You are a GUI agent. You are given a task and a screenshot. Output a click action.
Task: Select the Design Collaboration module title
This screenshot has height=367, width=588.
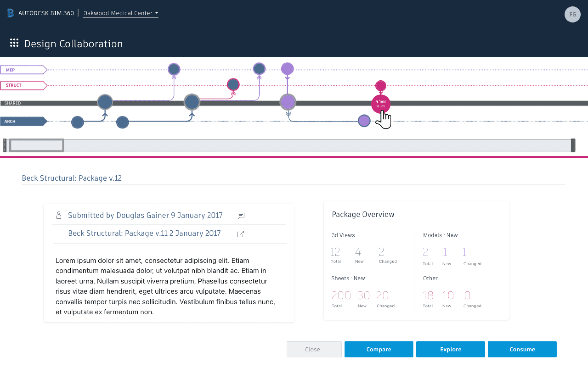pyautogui.click(x=73, y=44)
